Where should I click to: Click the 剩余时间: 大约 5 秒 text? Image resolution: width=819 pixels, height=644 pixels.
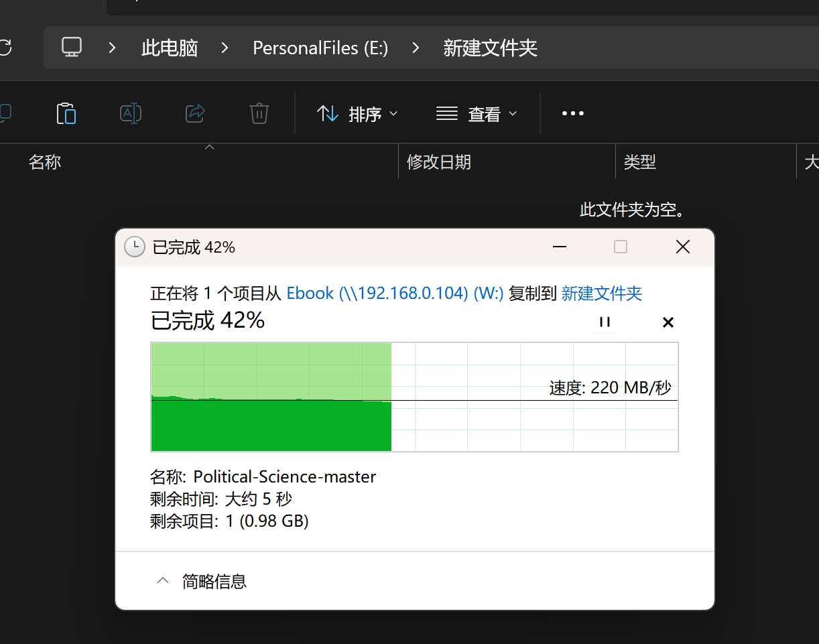point(221,499)
